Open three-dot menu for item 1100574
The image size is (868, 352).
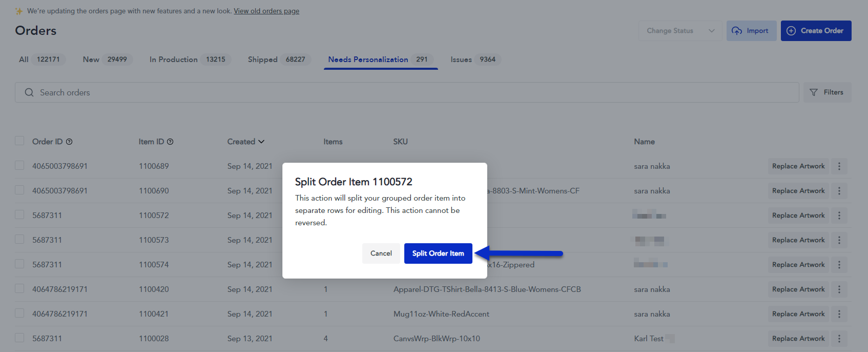[x=839, y=265]
